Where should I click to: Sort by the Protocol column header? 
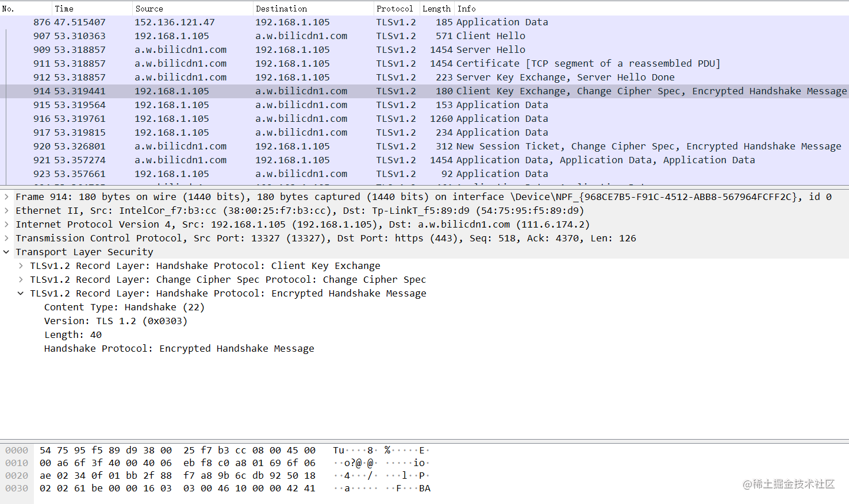pyautogui.click(x=397, y=9)
